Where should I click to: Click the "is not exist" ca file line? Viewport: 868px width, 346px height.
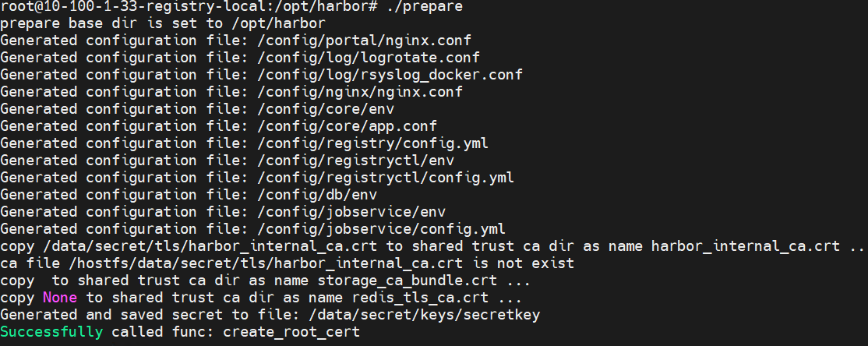[x=287, y=263]
